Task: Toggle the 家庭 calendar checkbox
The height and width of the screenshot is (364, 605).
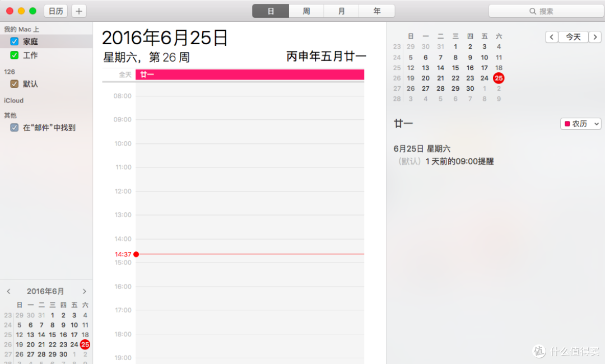Action: pos(14,41)
